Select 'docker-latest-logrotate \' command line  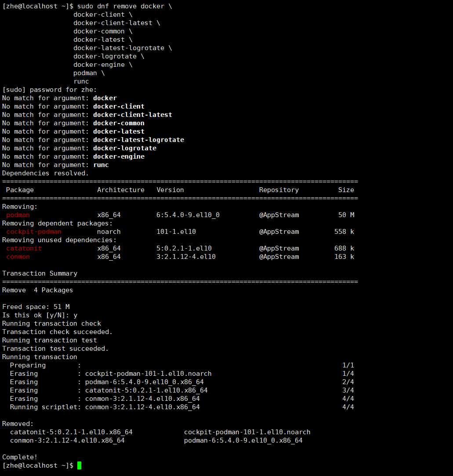[x=123, y=48]
